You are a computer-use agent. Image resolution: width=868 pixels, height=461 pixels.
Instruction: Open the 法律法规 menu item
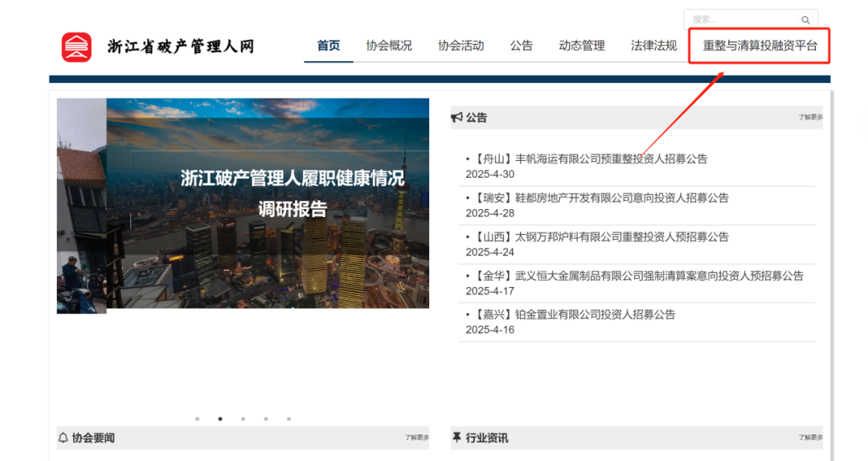(x=653, y=45)
